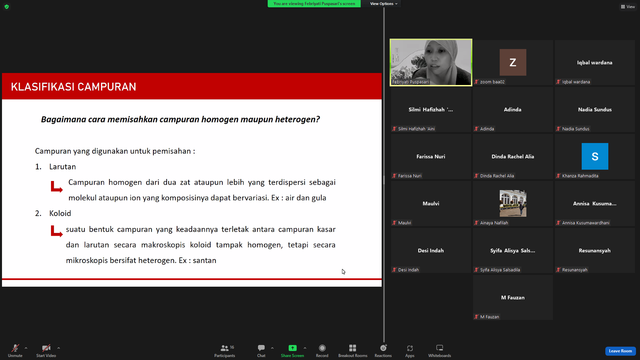Image resolution: width=640 pixels, height=360 pixels.
Task: Select Farissa Nuri participant tile
Action: point(431,156)
